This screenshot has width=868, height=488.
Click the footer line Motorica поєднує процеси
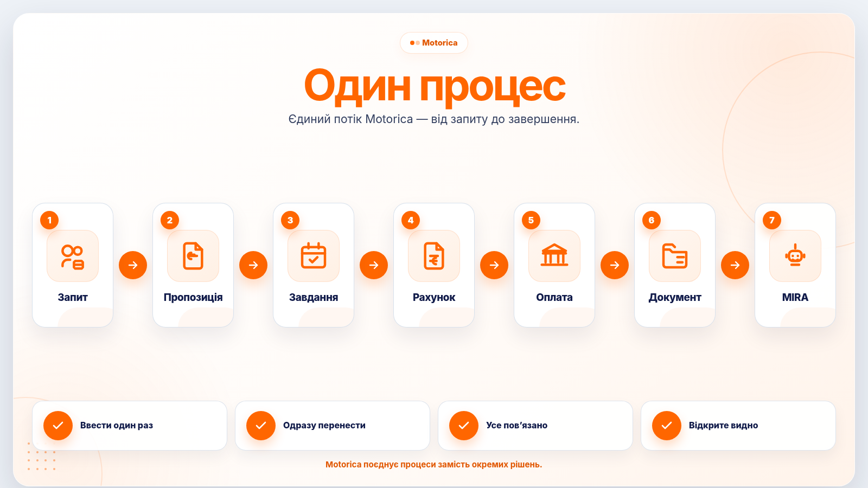point(434,465)
